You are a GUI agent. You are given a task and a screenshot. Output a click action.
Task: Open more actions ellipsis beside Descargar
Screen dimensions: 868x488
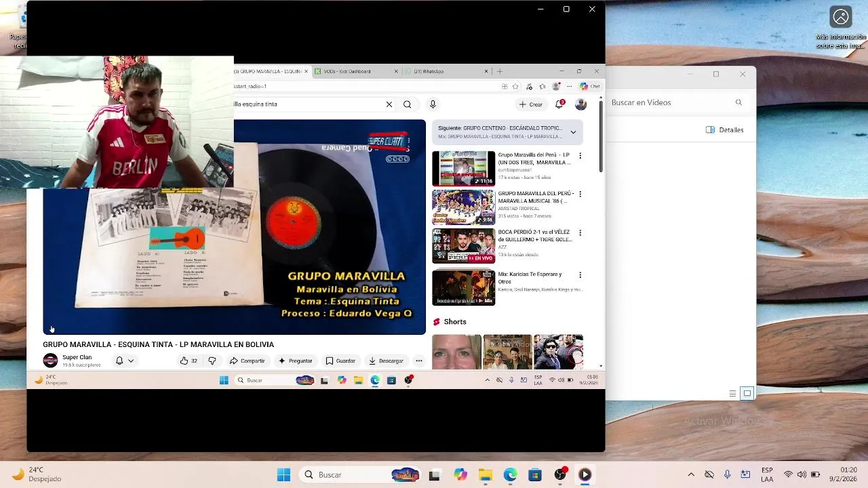[419, 361]
